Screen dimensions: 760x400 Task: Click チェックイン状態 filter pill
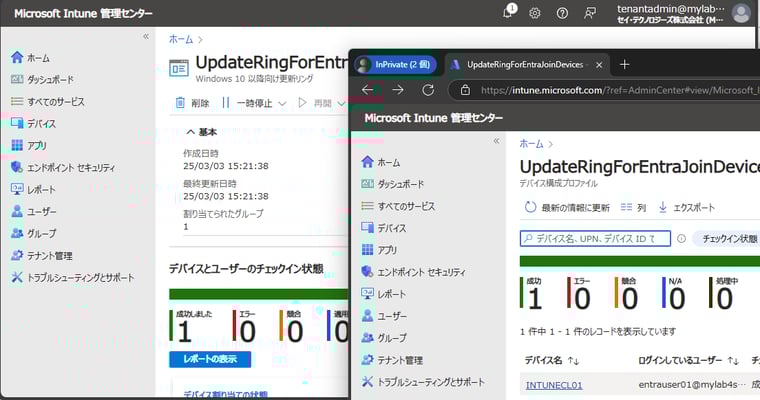tap(727, 239)
